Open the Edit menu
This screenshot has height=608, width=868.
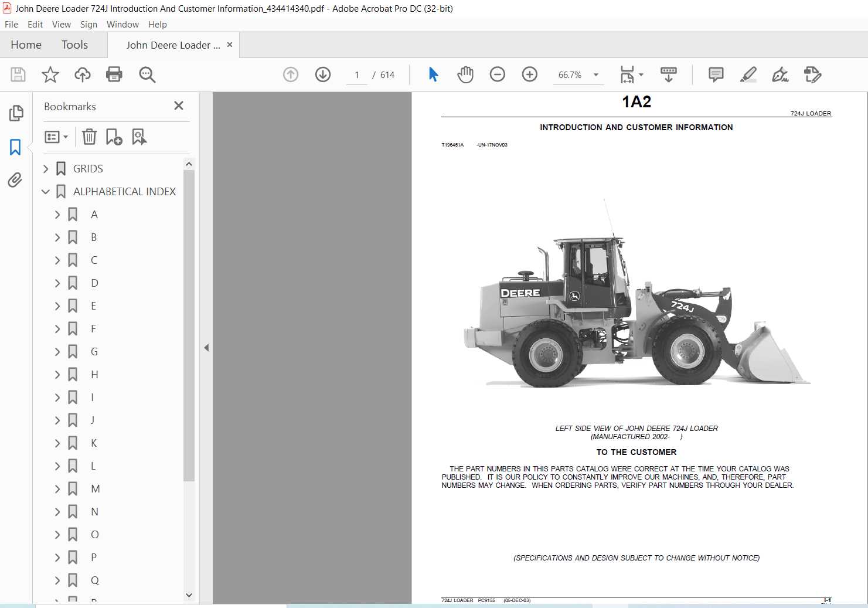click(x=35, y=25)
